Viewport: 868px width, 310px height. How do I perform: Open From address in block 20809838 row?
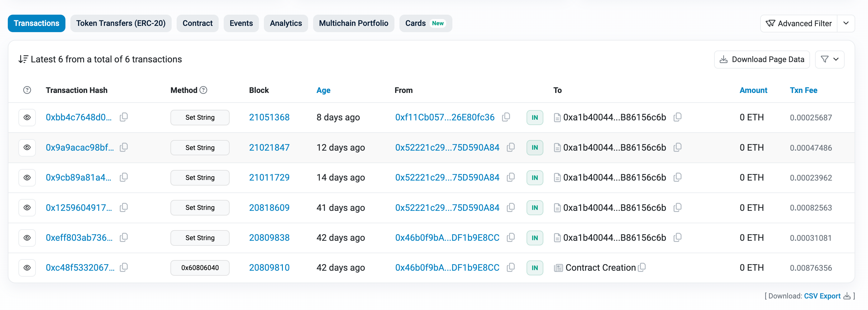[447, 237]
